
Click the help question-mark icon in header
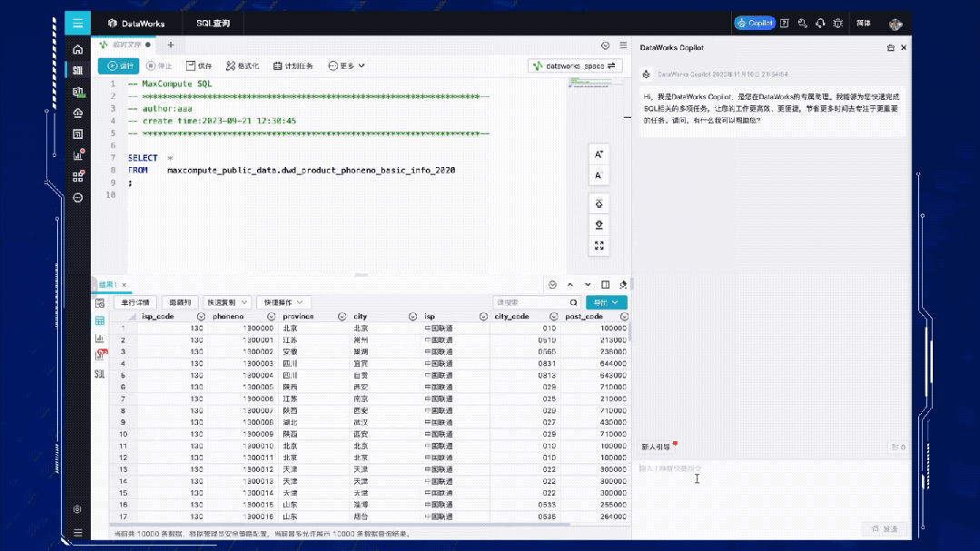pyautogui.click(x=785, y=23)
